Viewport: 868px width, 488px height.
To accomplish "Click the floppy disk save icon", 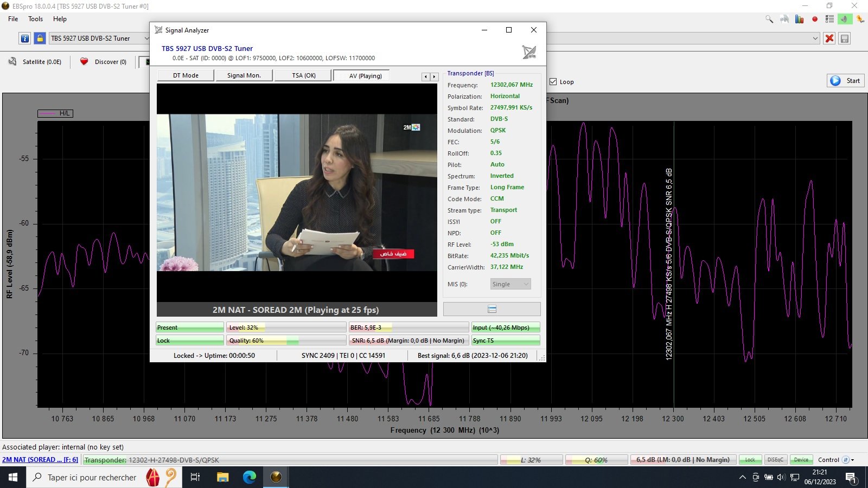I will (844, 38).
